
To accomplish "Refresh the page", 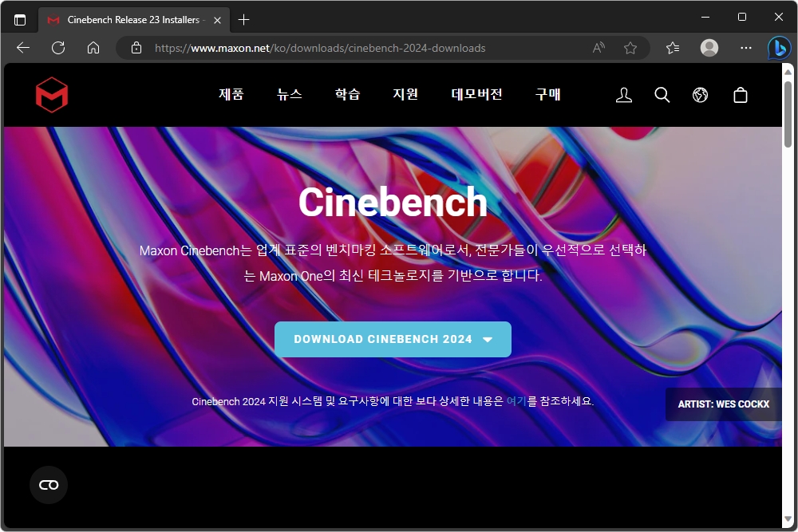I will (x=58, y=48).
